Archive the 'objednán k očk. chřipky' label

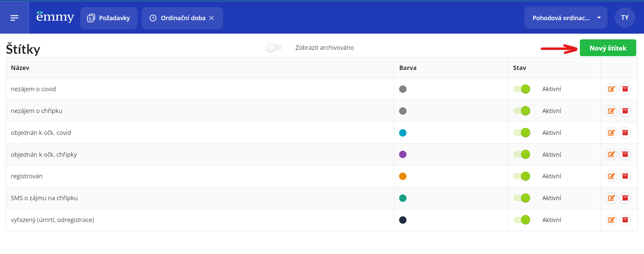coord(625,154)
